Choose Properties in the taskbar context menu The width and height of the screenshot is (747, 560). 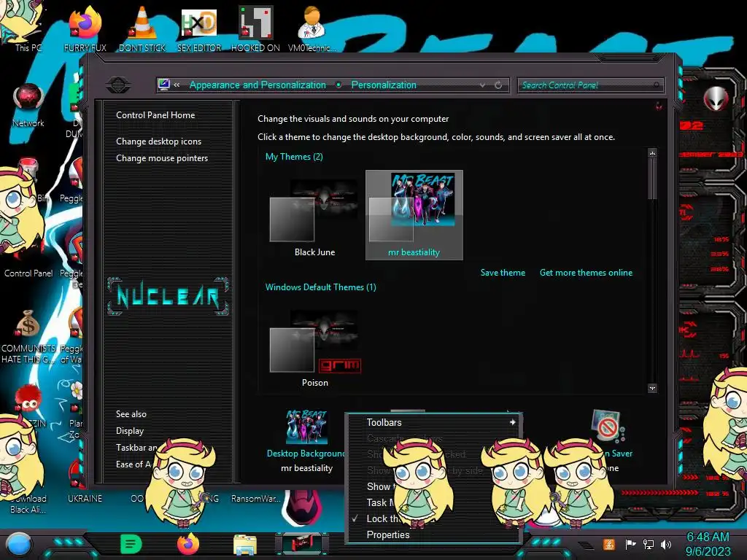(x=433, y=534)
